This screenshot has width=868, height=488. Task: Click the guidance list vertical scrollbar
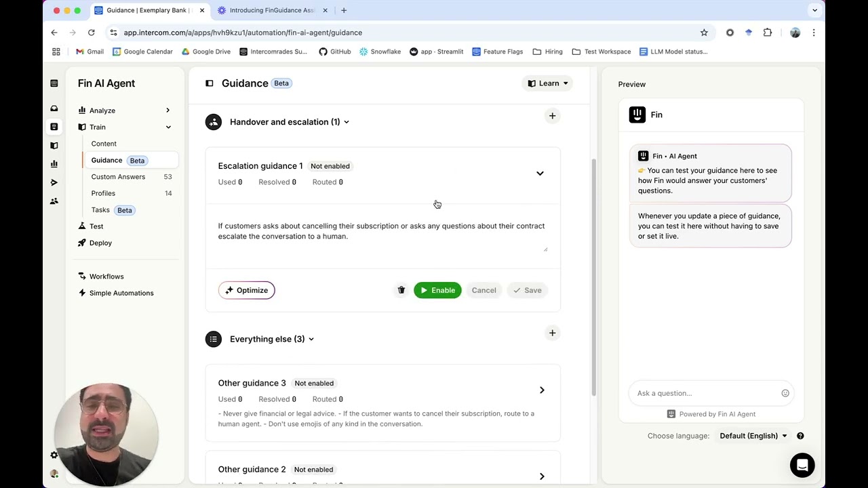[594, 278]
